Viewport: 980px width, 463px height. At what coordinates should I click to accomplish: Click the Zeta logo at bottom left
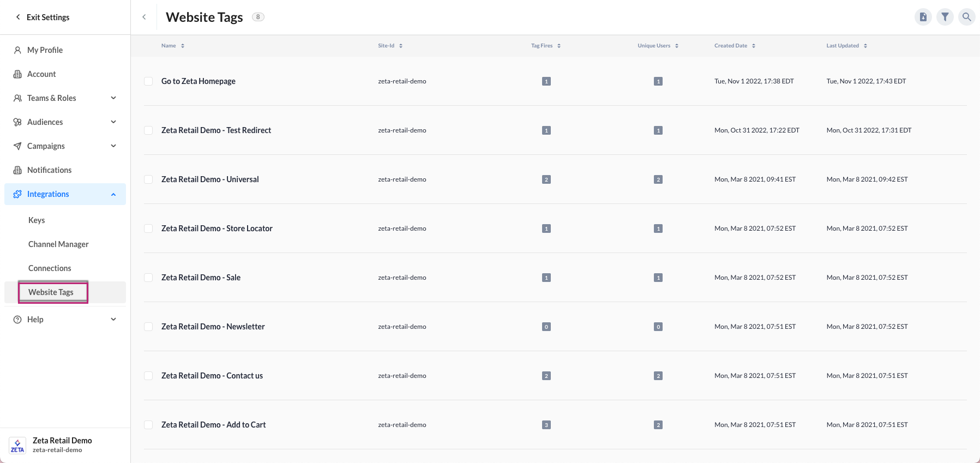pyautogui.click(x=17, y=445)
